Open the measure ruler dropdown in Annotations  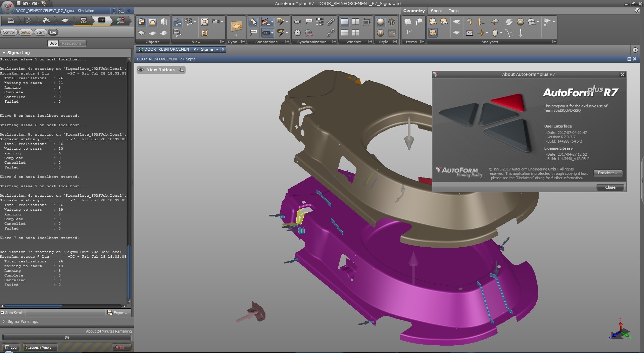click(x=272, y=22)
